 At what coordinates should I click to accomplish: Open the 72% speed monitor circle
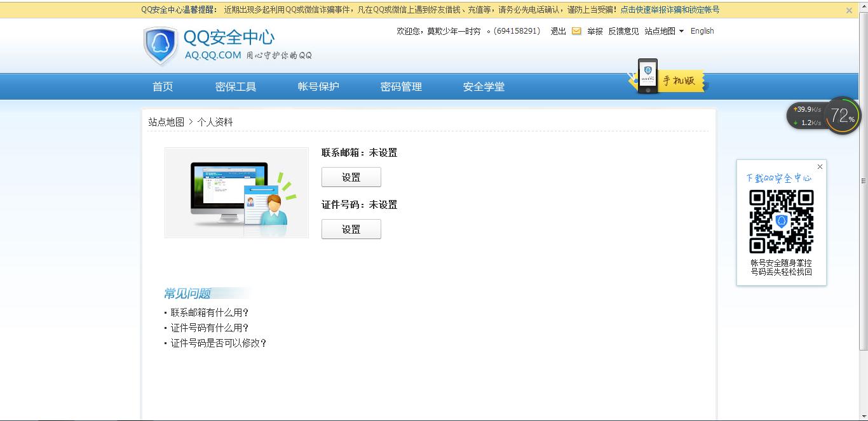point(843,116)
